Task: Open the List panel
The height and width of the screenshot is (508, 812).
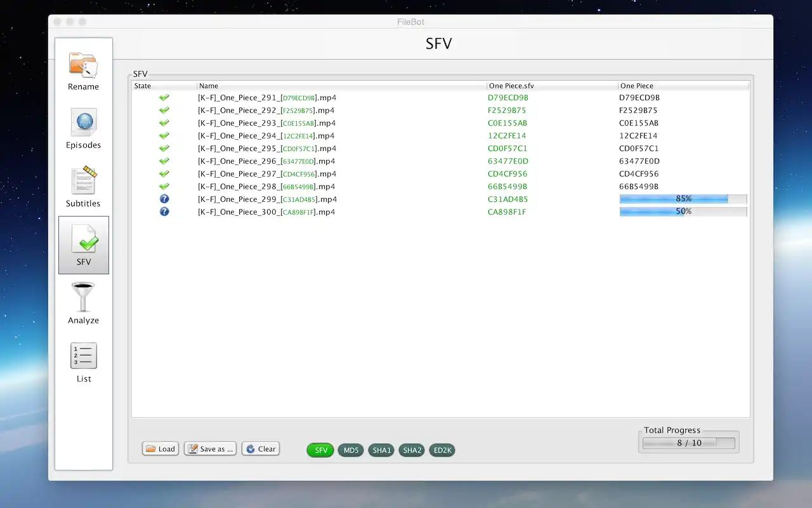Action: click(84, 363)
